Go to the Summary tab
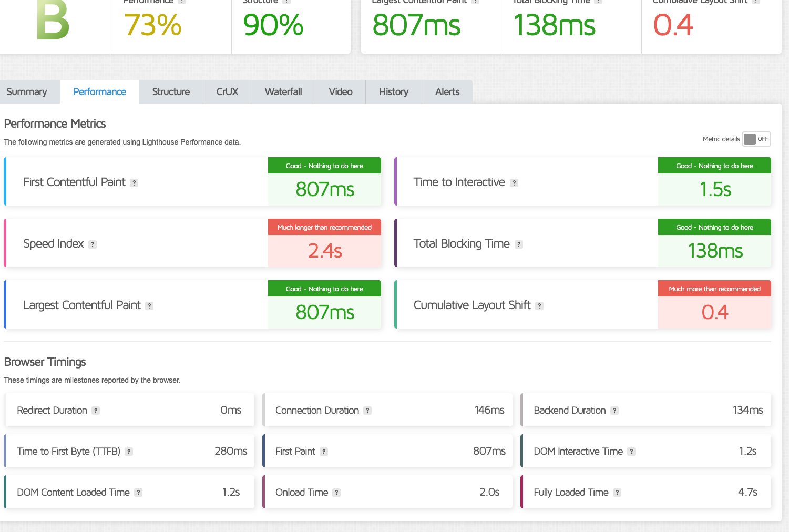 [27, 92]
